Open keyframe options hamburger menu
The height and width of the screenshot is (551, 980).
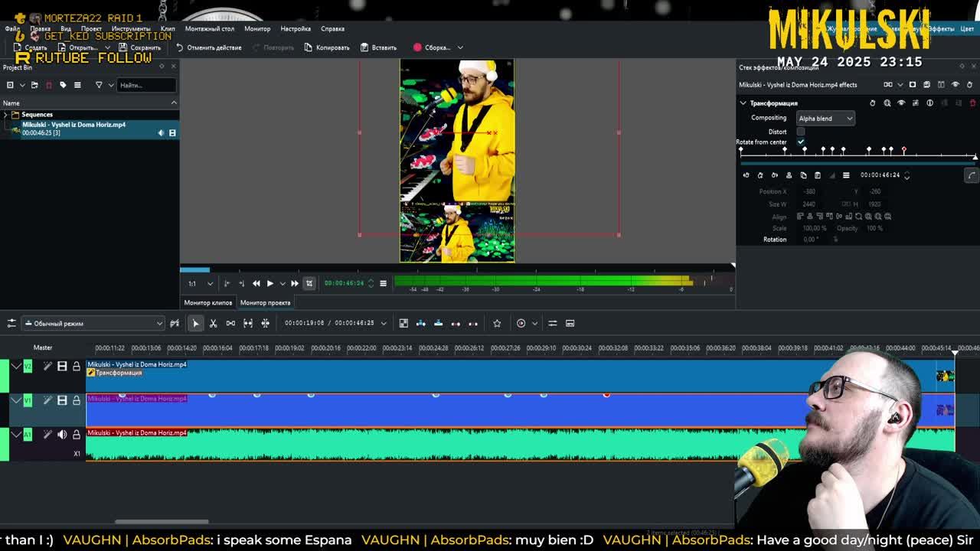click(x=846, y=175)
